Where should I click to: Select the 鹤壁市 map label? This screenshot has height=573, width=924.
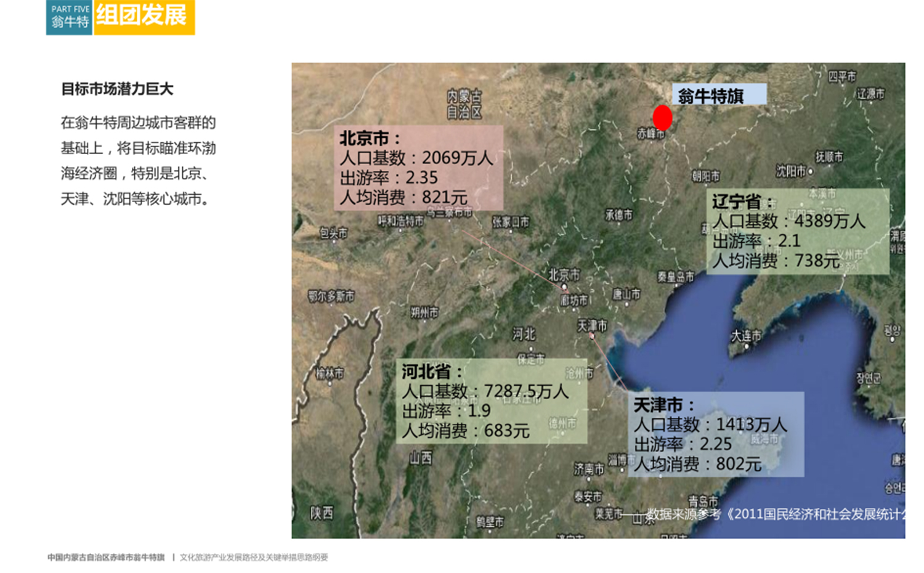click(x=490, y=522)
